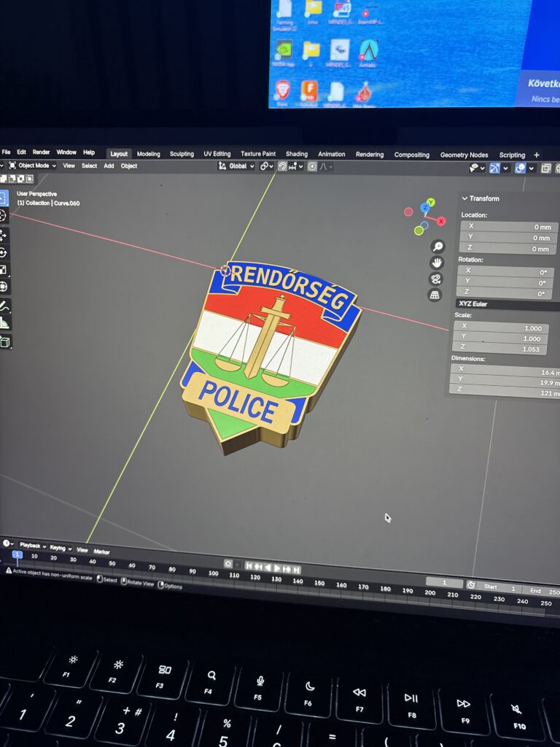This screenshot has height=747, width=560.
Task: Toggle timeline auto keying record button
Action: click(227, 564)
